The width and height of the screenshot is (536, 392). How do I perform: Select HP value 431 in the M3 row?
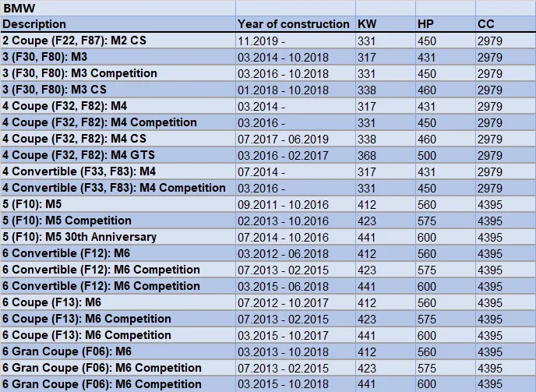point(446,57)
